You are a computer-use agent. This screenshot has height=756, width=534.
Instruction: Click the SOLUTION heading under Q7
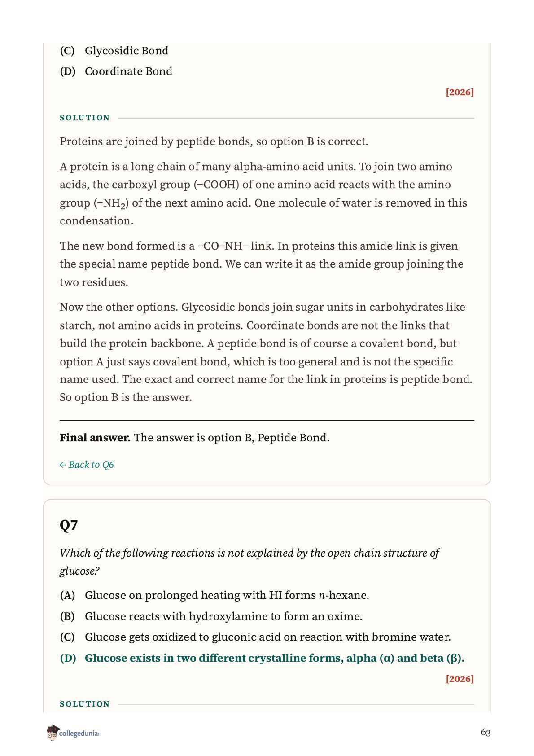85,704
